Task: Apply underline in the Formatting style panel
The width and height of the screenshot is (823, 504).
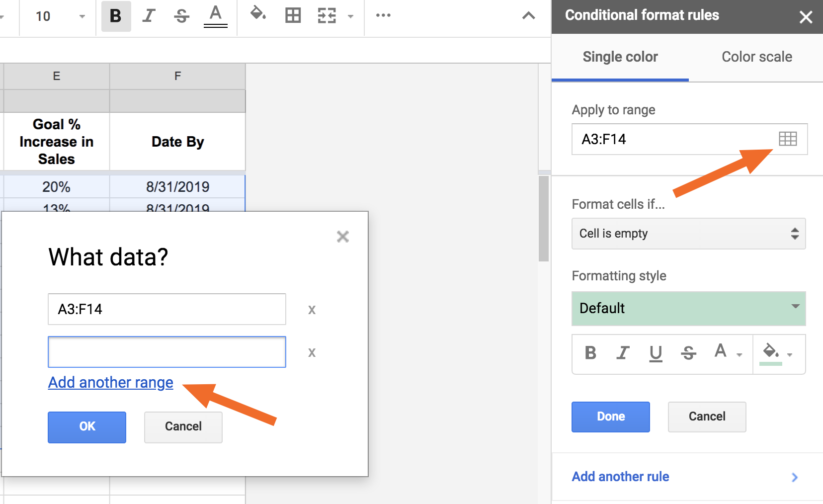Action: point(656,354)
